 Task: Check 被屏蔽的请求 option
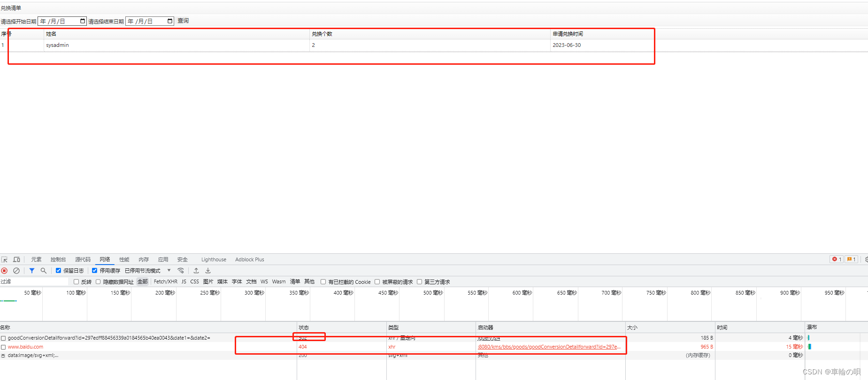click(x=377, y=282)
